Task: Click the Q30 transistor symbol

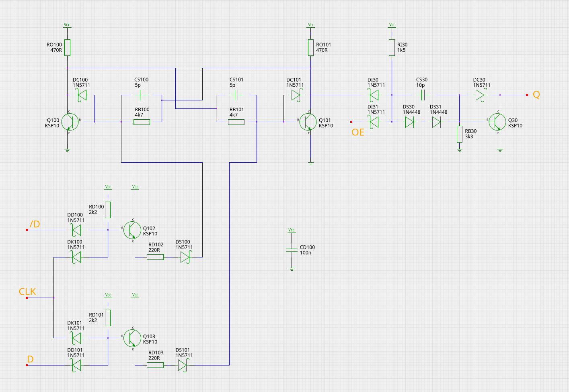Action: click(497, 122)
